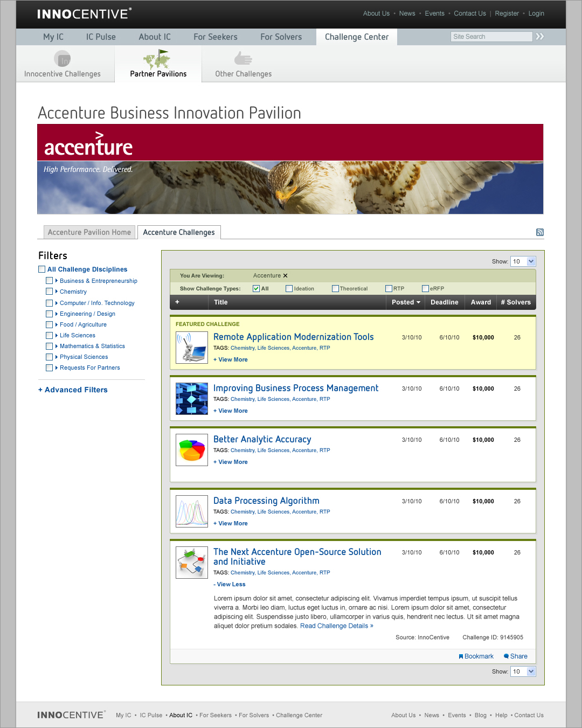Remove the Accenture viewing filter
The image size is (582, 728).
click(286, 275)
